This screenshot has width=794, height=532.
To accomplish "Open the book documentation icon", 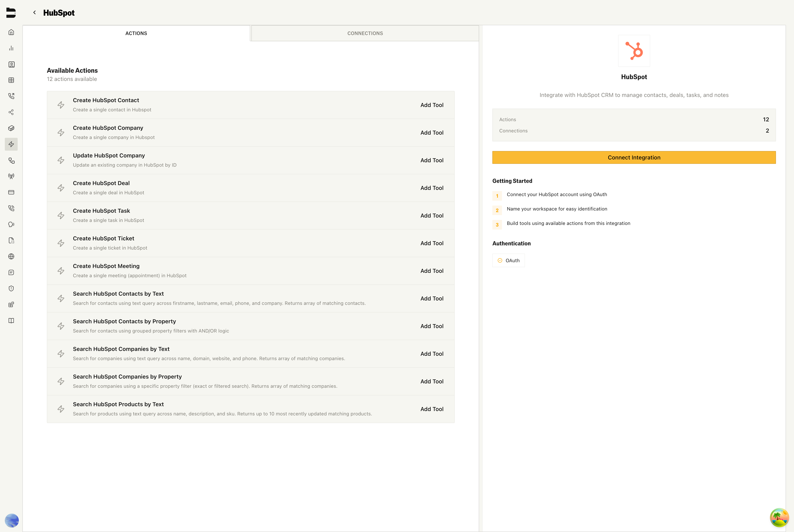I will pyautogui.click(x=11, y=321).
